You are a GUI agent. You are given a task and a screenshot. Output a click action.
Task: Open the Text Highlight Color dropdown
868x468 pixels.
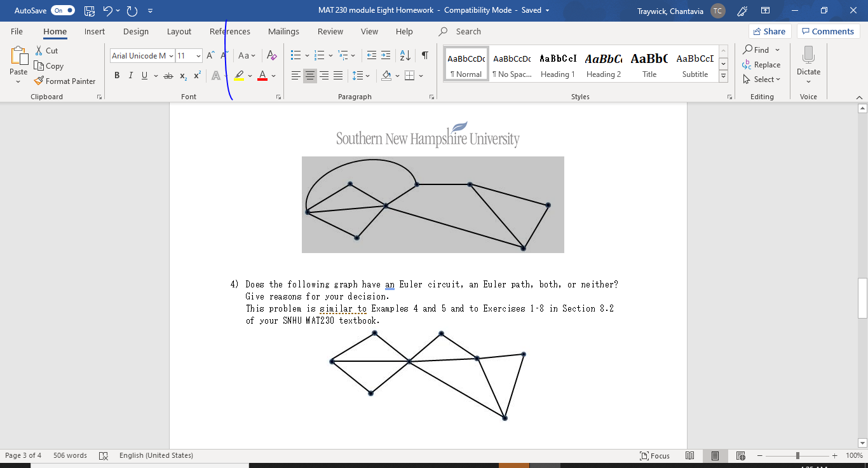250,75
